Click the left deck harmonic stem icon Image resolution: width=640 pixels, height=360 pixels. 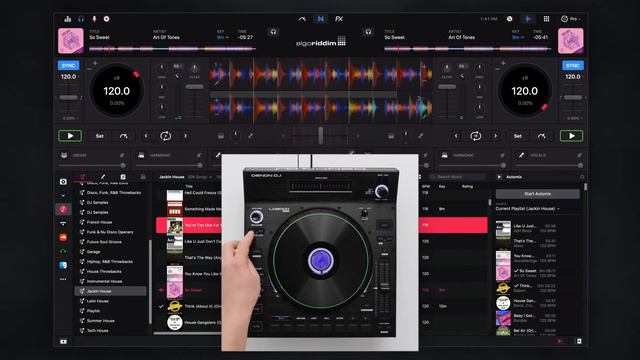click(x=141, y=155)
